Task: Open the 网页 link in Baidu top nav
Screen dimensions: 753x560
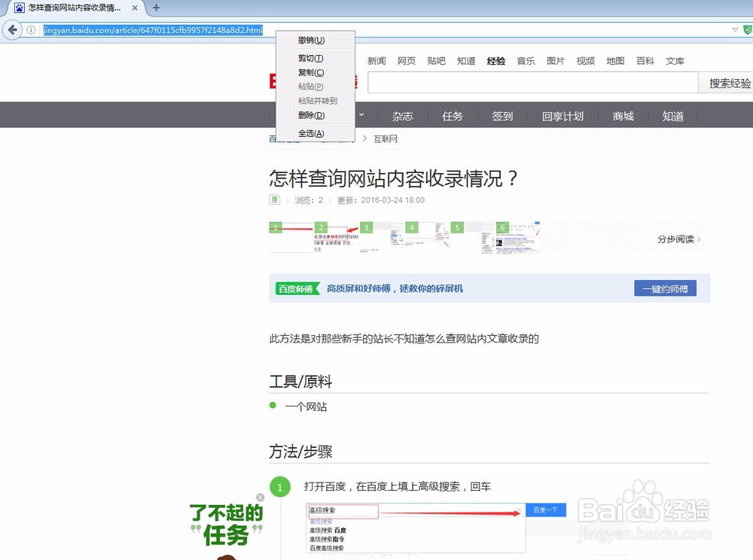Action: (407, 61)
